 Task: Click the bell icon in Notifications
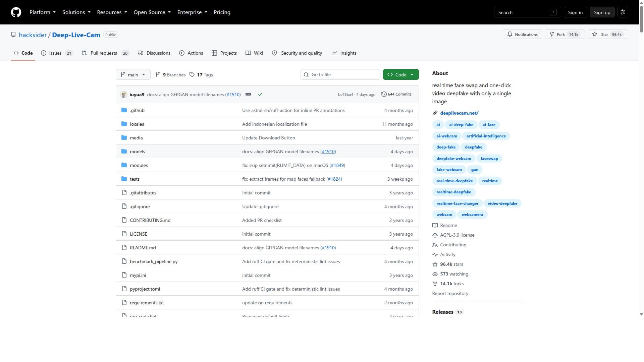(510, 35)
